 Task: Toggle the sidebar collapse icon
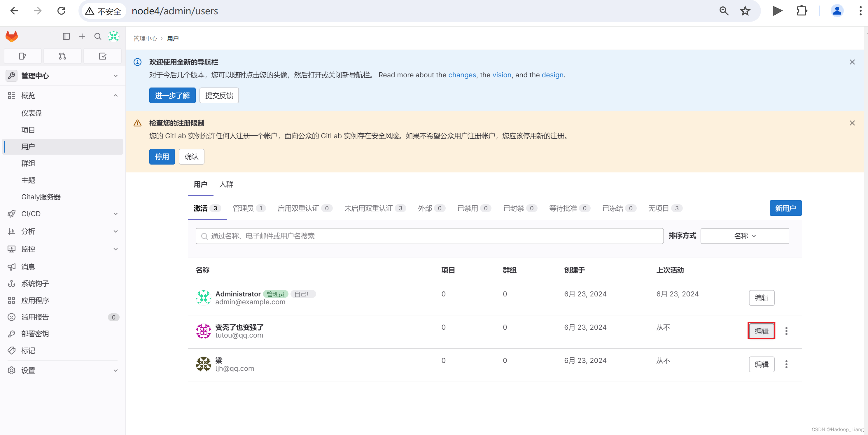pyautogui.click(x=66, y=36)
